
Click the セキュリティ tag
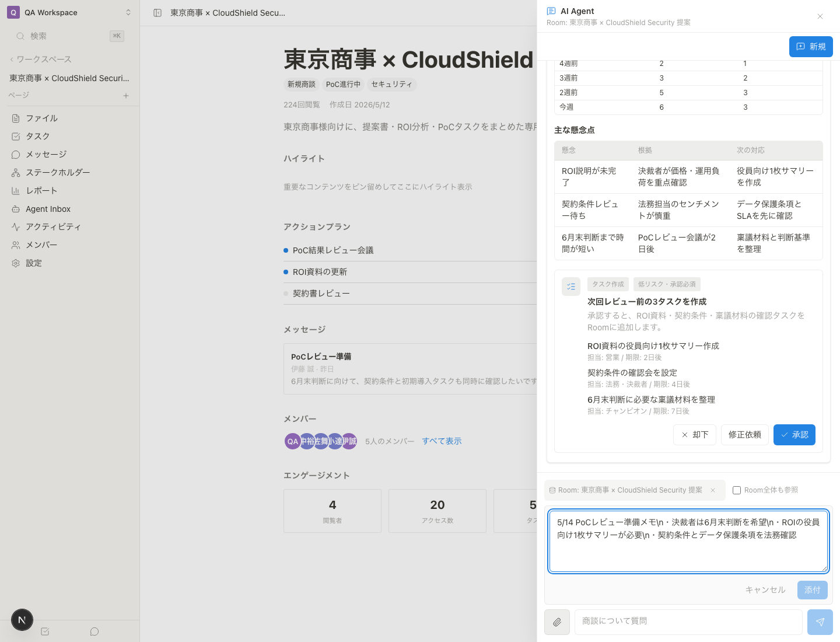pyautogui.click(x=392, y=85)
